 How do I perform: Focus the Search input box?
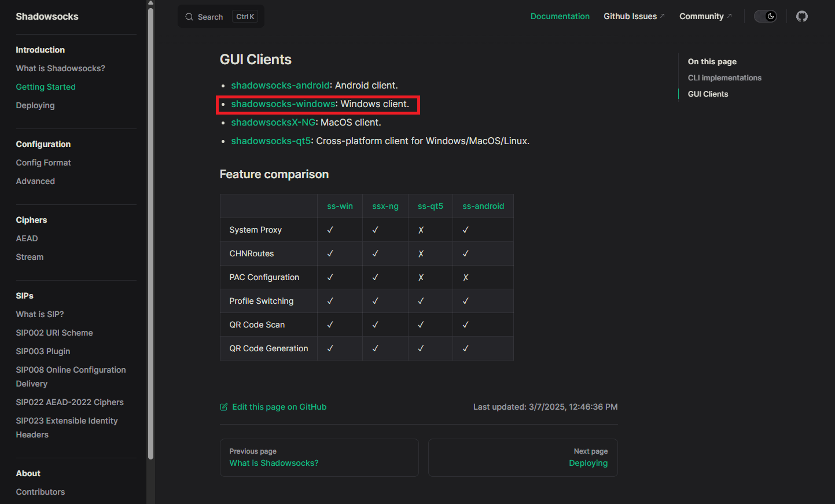pos(211,17)
